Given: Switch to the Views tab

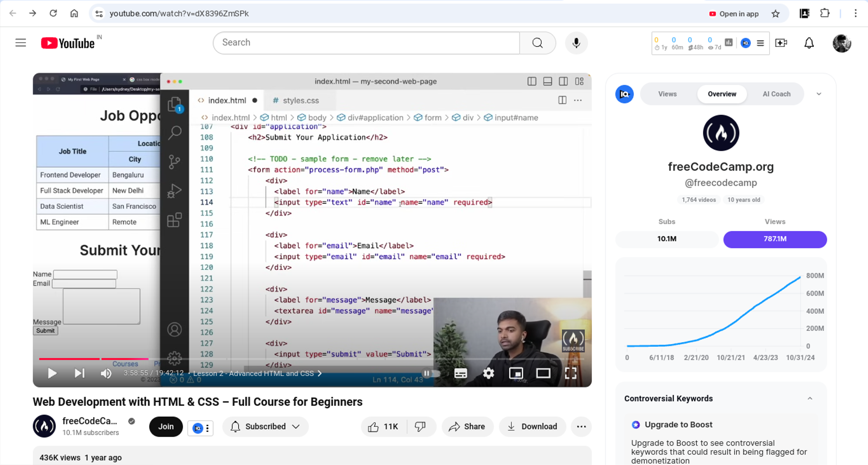Looking at the screenshot, I should point(667,94).
